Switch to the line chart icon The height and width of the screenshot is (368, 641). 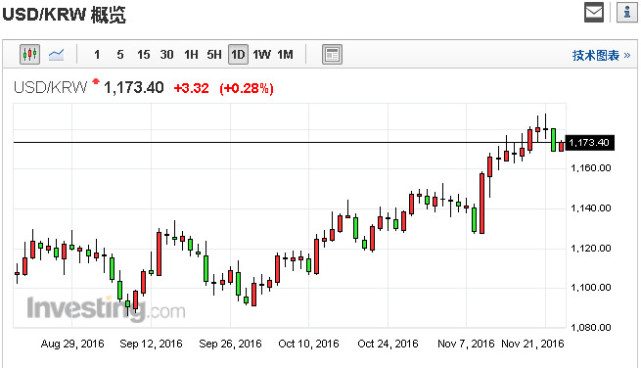point(56,54)
